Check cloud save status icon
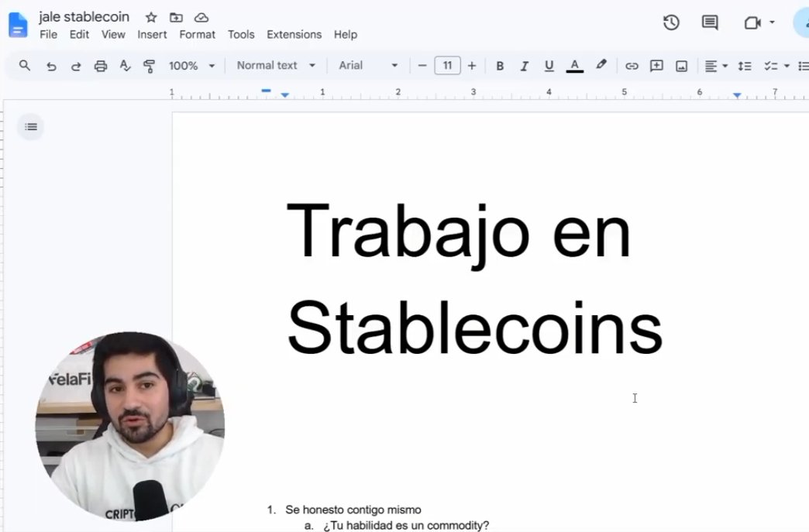The width and height of the screenshot is (809, 532). tap(201, 18)
